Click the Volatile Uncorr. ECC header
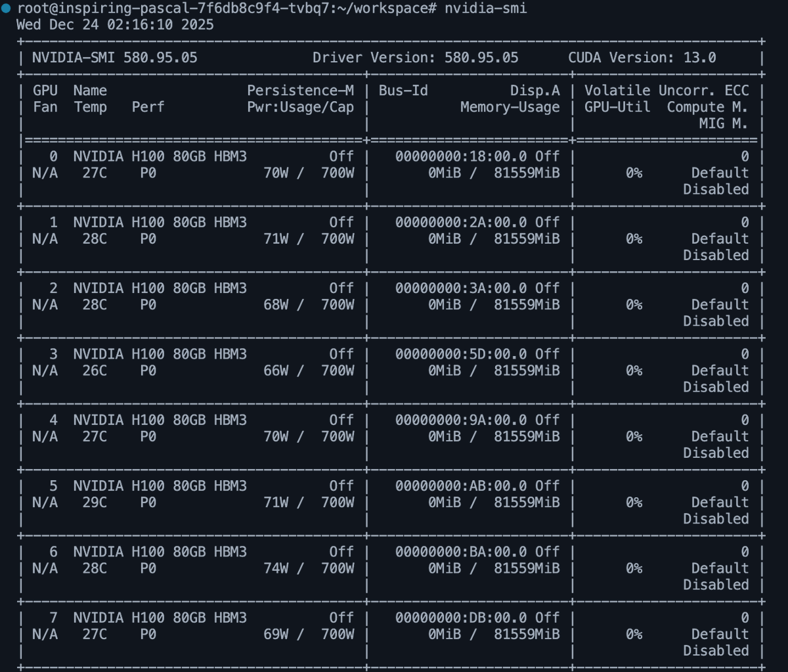Screen dimensions: 788x672 click(x=667, y=91)
